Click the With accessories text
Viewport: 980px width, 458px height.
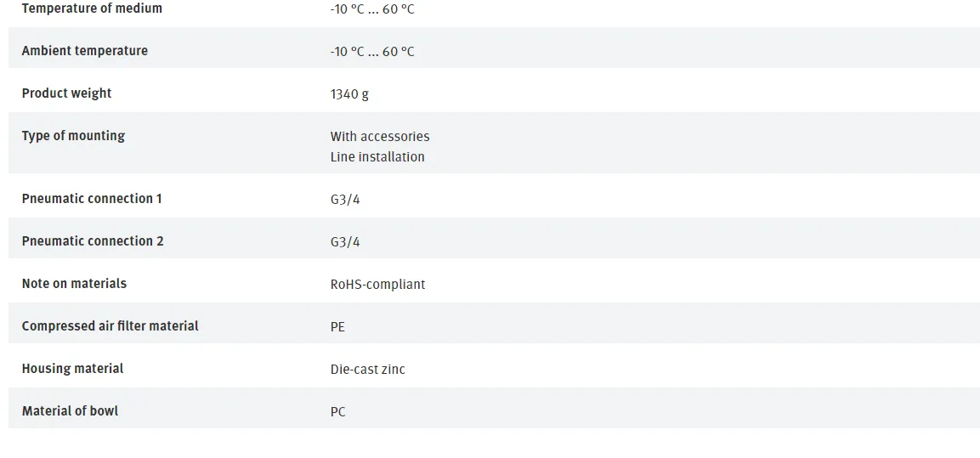click(x=380, y=136)
